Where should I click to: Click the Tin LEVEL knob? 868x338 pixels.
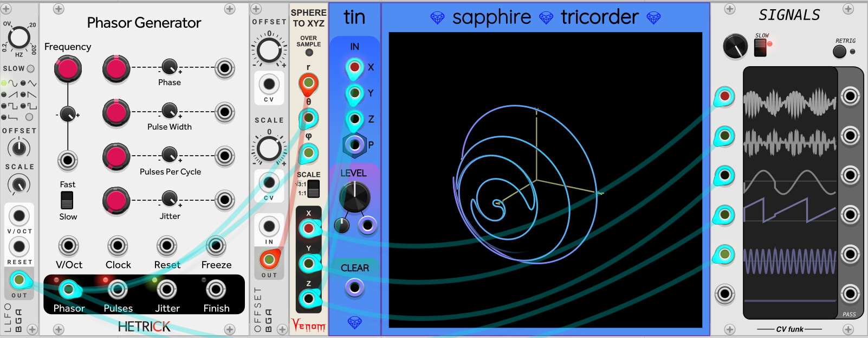coord(354,196)
